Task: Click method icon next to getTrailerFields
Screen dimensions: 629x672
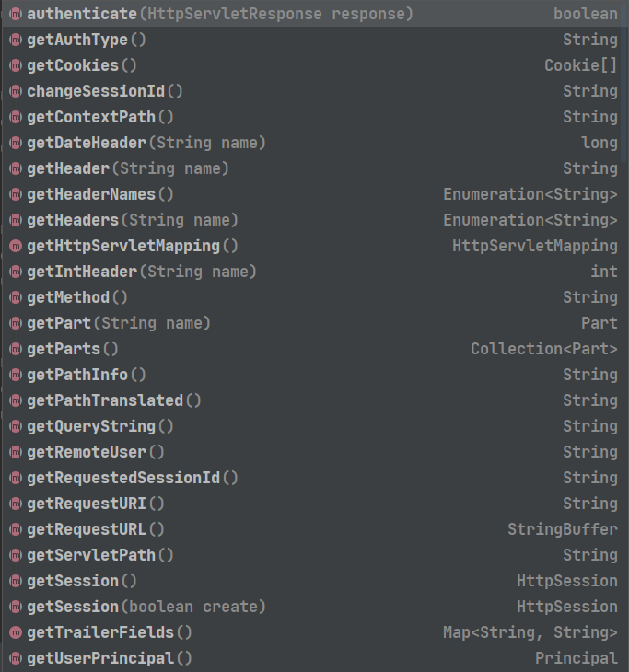Action: pos(16,632)
